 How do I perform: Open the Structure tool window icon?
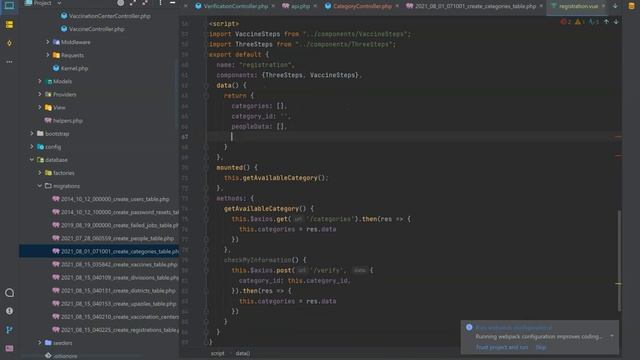point(9,25)
